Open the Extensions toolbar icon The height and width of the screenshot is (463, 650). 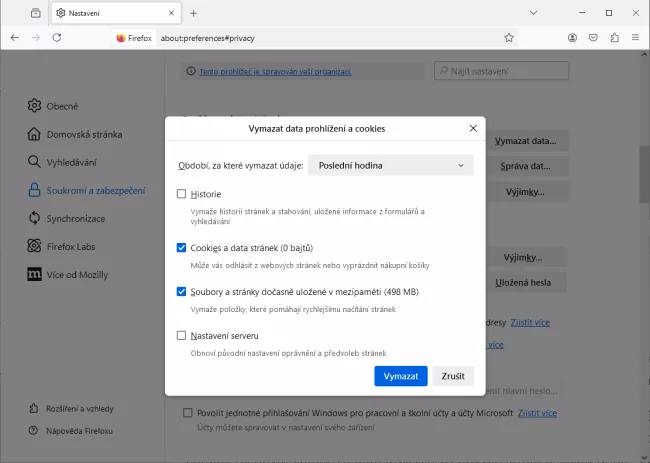pyautogui.click(x=614, y=37)
